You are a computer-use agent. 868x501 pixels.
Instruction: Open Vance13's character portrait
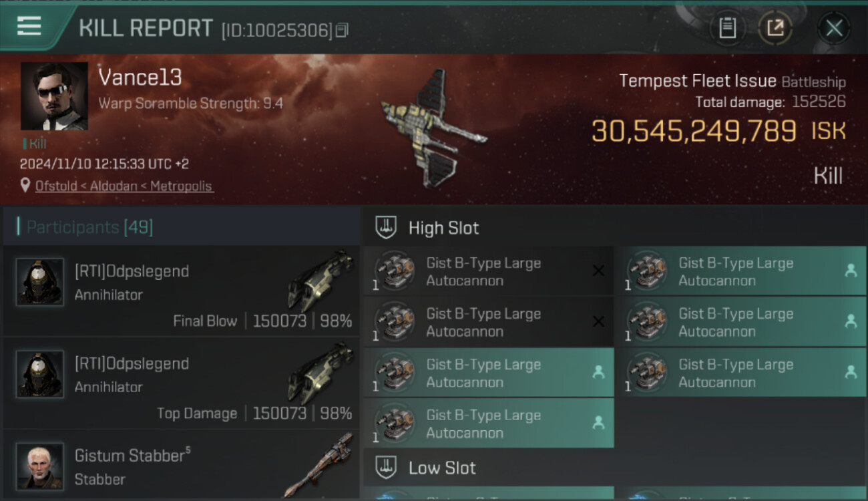pos(54,96)
